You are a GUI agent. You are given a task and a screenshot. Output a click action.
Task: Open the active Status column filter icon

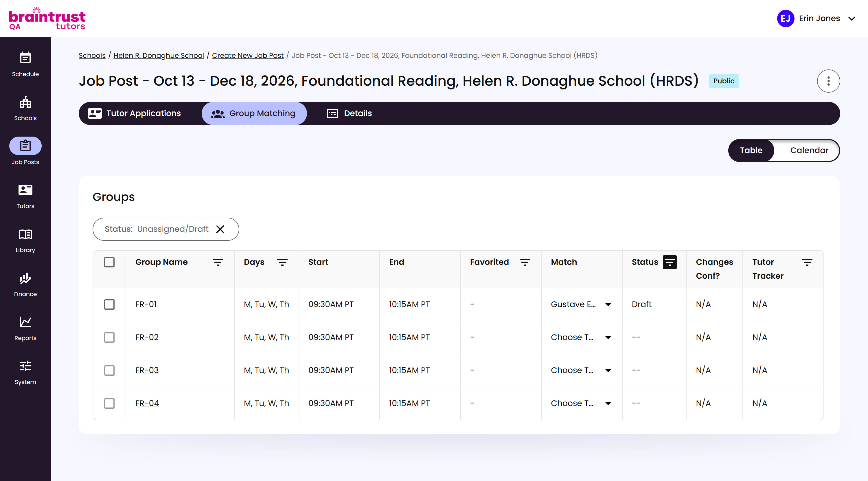[670, 262]
